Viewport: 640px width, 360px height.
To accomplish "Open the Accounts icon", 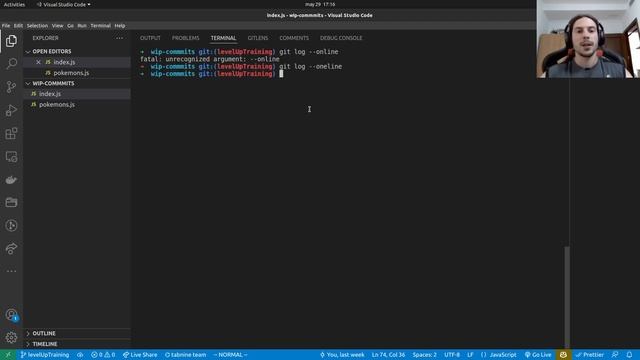I will coord(11,315).
